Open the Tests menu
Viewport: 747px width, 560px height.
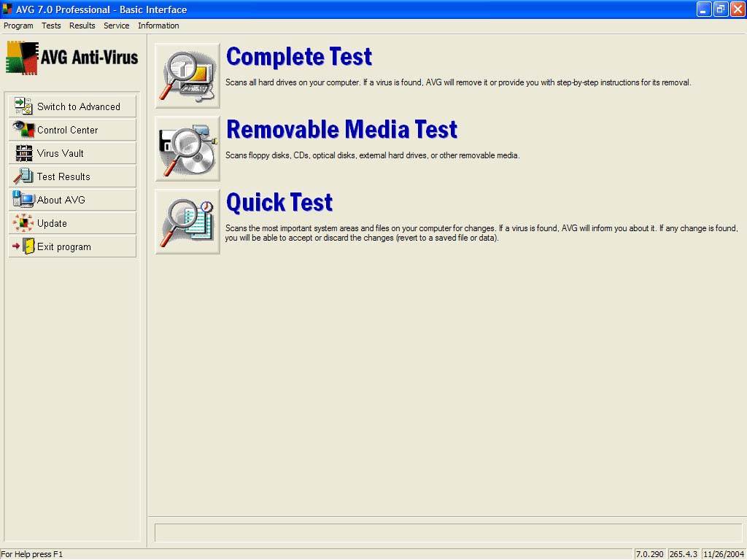[x=51, y=26]
